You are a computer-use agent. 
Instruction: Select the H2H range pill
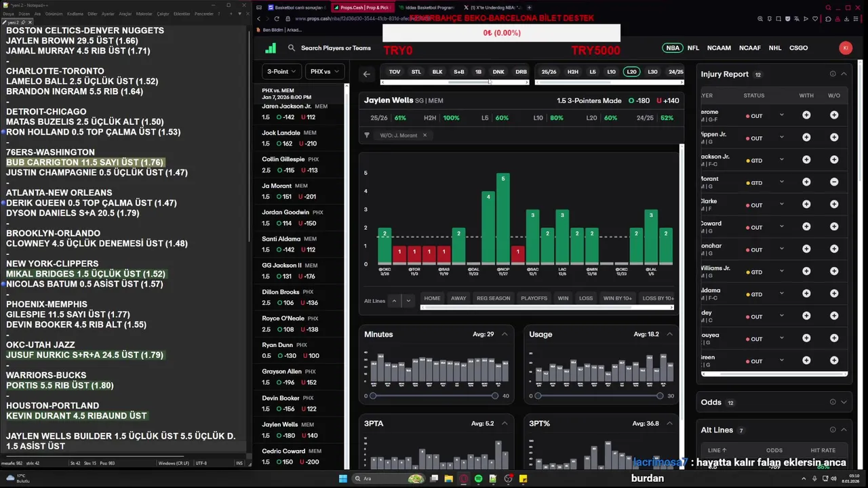click(x=573, y=72)
